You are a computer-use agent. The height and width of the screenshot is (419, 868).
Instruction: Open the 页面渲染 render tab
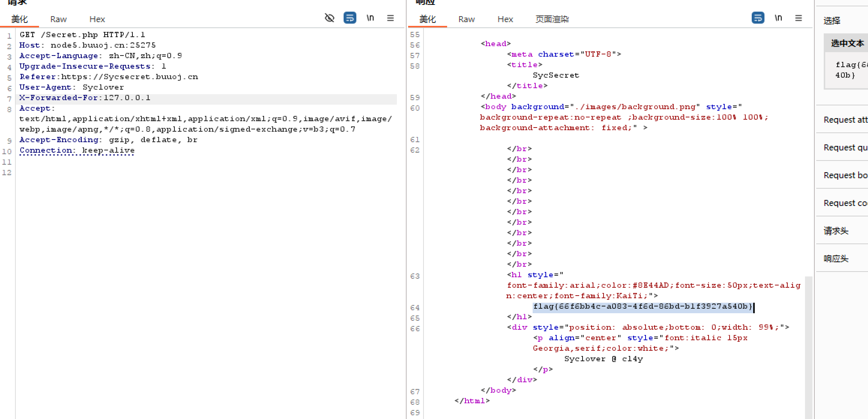tap(552, 19)
